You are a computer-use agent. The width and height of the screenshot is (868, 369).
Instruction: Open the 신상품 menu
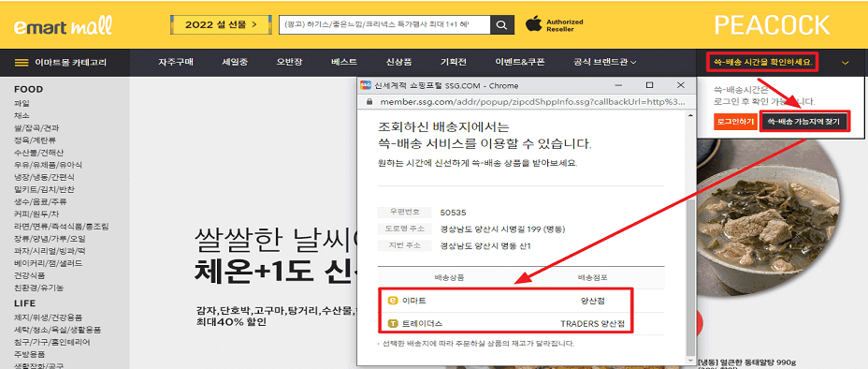pyautogui.click(x=398, y=63)
